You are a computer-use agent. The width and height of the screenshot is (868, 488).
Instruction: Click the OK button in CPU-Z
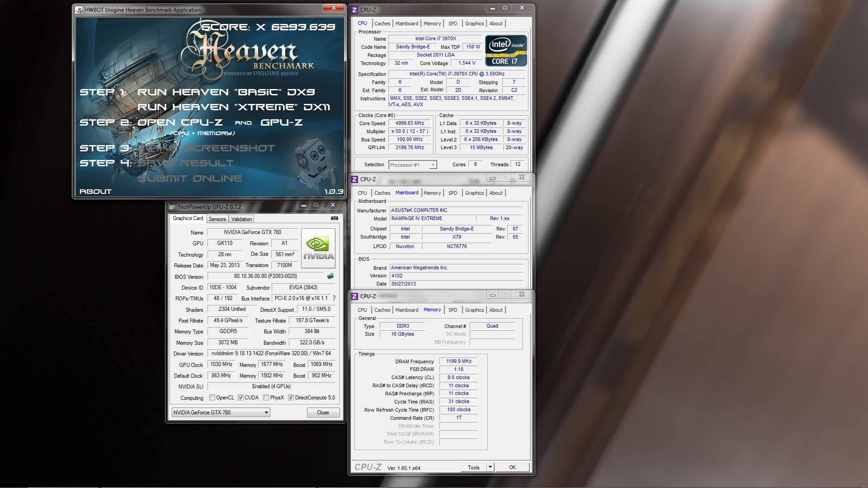(x=512, y=467)
